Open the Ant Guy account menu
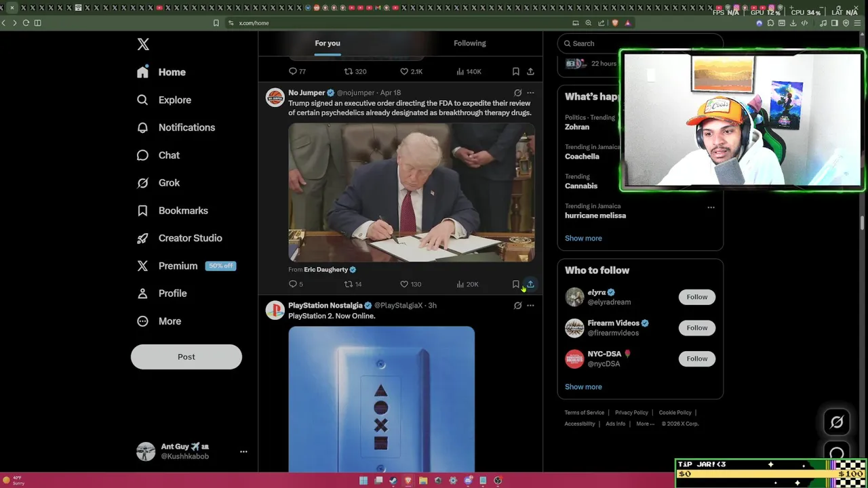The width and height of the screenshot is (868, 488). tap(192, 451)
